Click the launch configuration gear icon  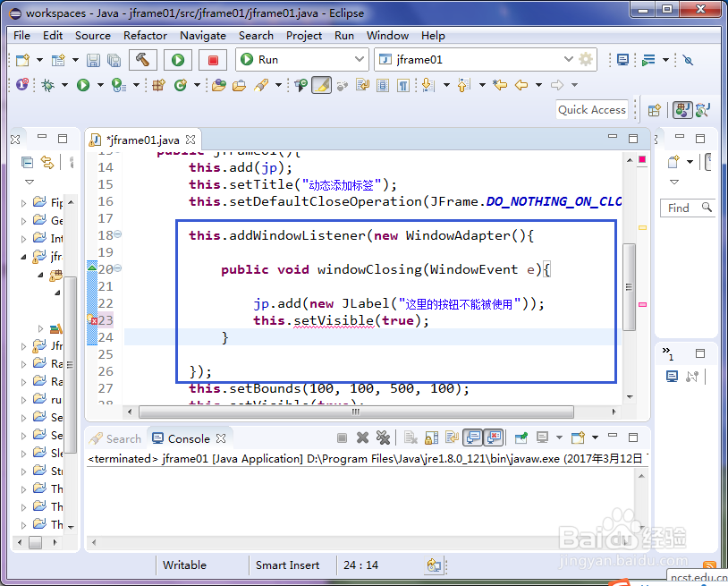[586, 59]
